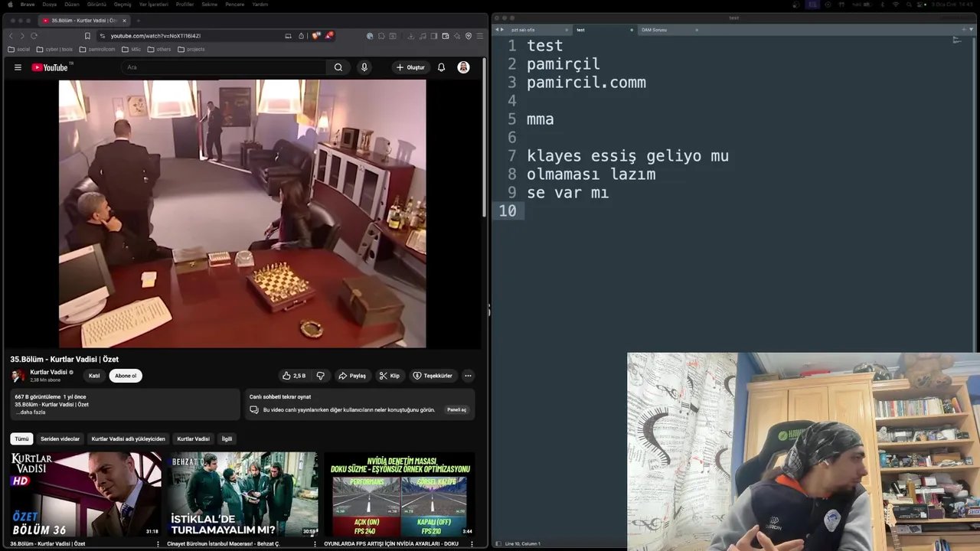Select the Seriden videolar chip
This screenshot has width=980, height=551.
(60, 439)
